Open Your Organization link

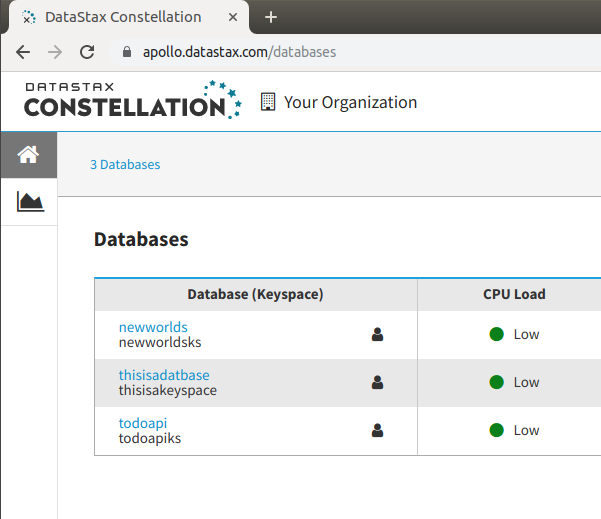click(350, 102)
